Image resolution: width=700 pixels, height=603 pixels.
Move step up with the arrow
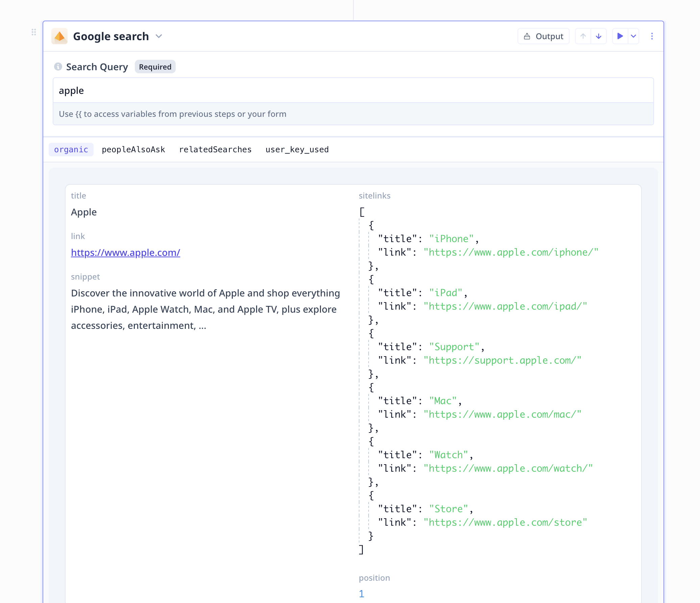[583, 36]
